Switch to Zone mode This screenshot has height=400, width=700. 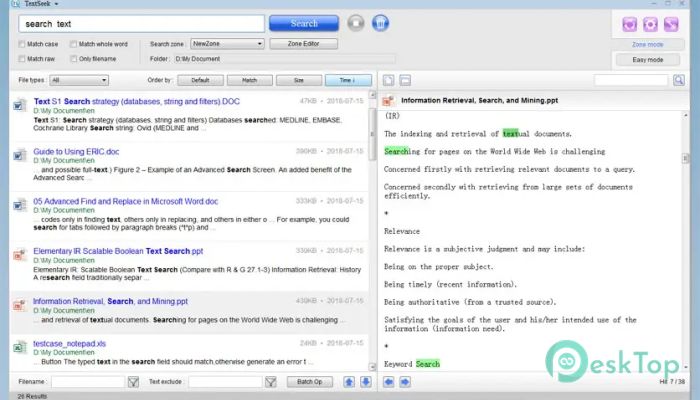point(648,45)
